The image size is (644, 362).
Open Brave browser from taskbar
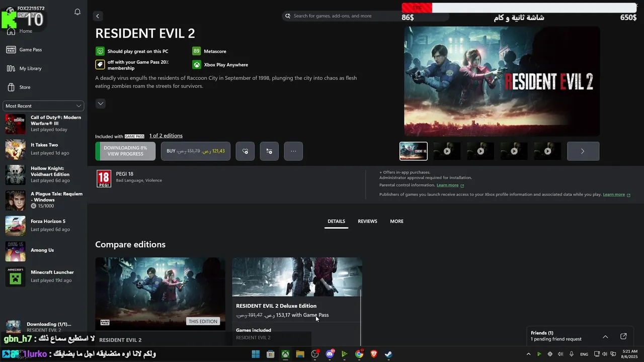(x=374, y=354)
